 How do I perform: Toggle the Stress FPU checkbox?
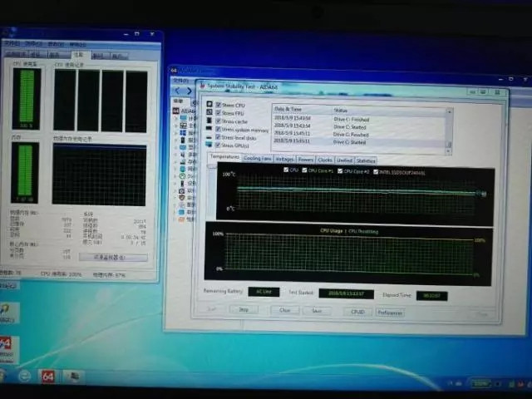click(x=219, y=113)
